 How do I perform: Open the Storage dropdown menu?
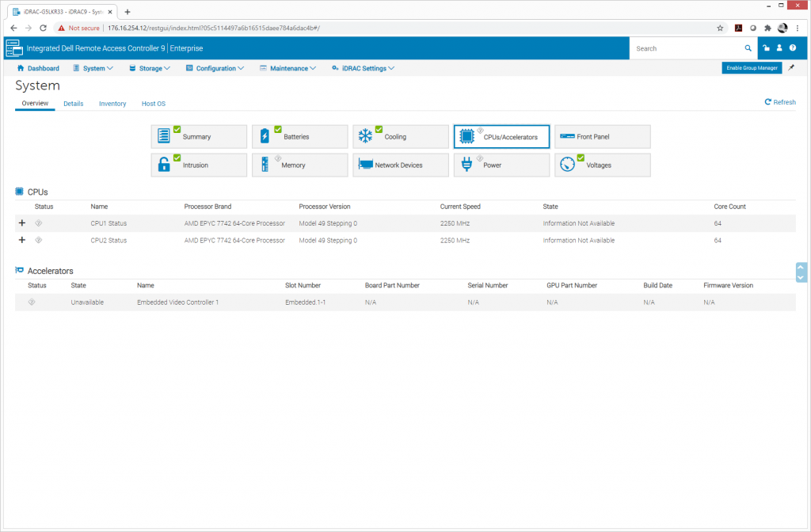tap(150, 68)
